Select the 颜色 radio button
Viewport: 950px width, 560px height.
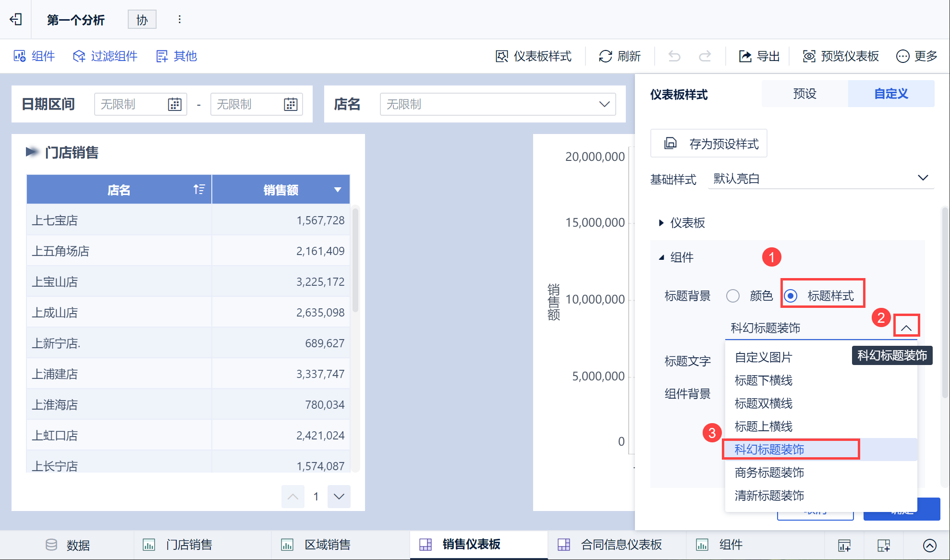click(733, 296)
